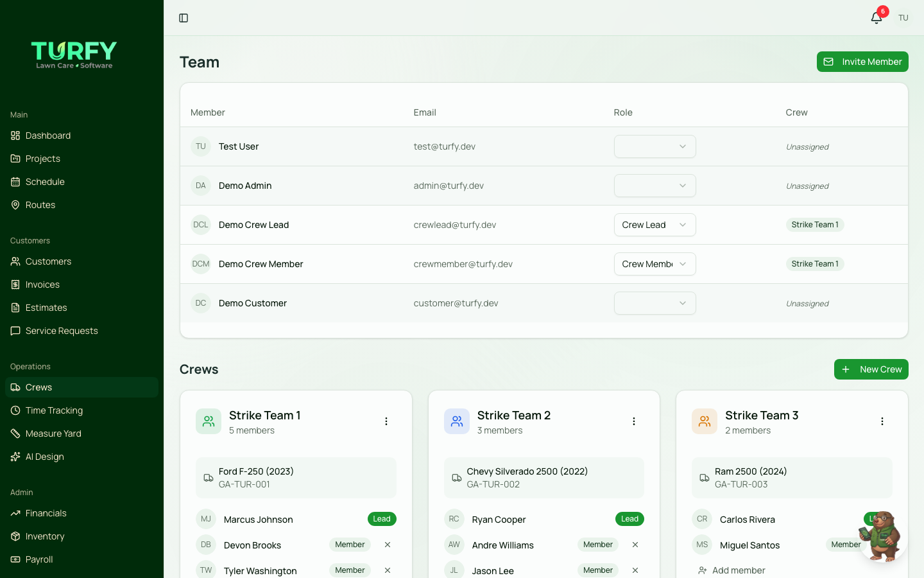
Task: Open the Payroll page
Action: (81, 559)
